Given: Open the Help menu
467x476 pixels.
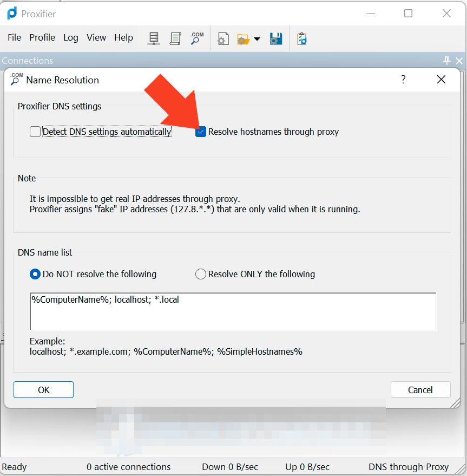Looking at the screenshot, I should [x=123, y=38].
